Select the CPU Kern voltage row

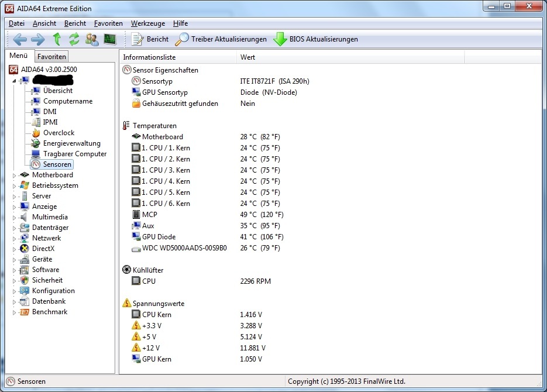(197, 315)
